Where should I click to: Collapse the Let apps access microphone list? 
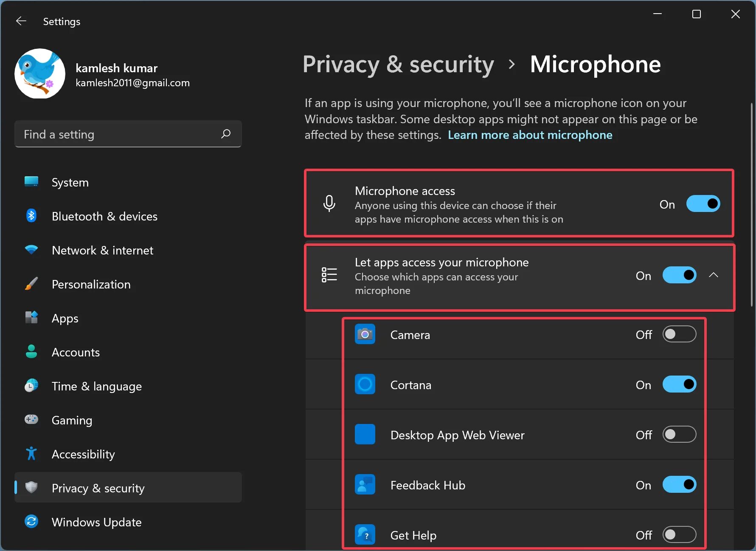click(x=714, y=275)
